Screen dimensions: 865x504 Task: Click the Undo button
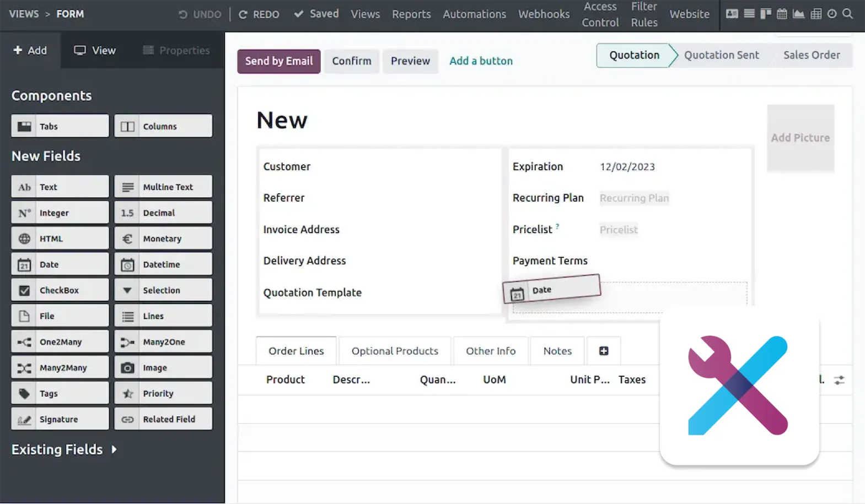(200, 14)
